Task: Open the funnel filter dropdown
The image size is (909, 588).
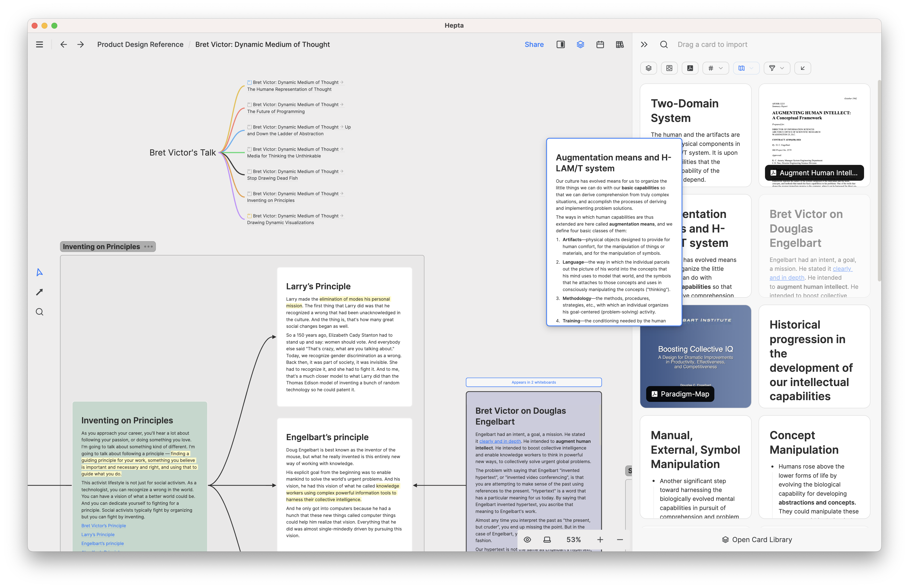Action: (x=776, y=68)
